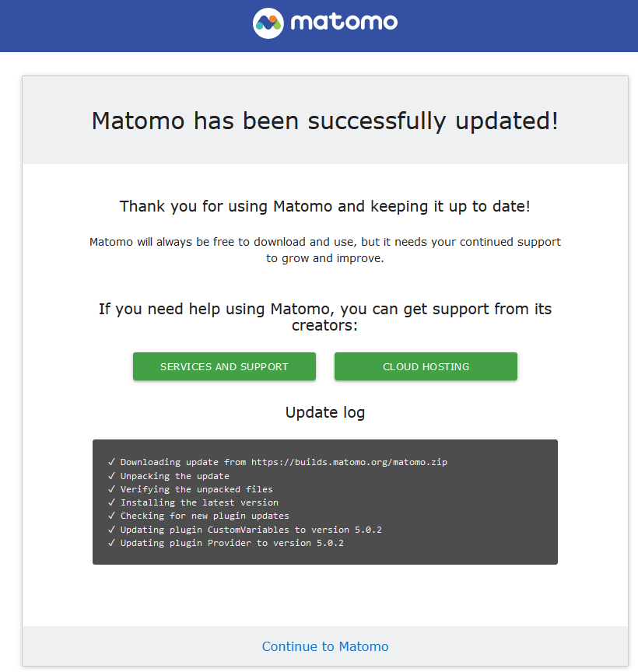Click the matomo wordmark text in header

coord(344,22)
